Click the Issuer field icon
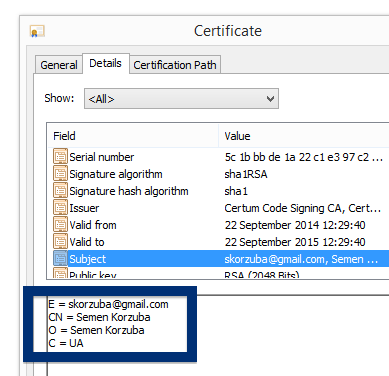Viewport: 389px width, 376px height. [60, 208]
